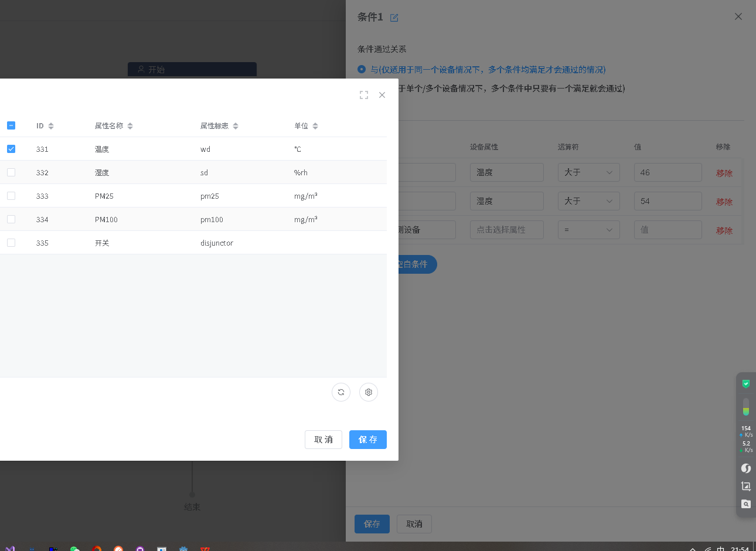
Task: Tick the checkbox for row 335 开关
Action: [x=11, y=243]
